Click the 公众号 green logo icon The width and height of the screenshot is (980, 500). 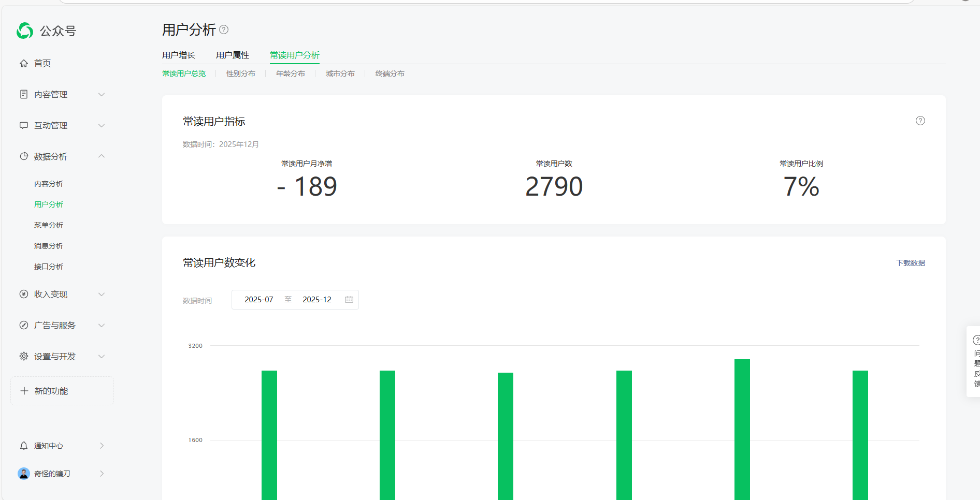pos(25,31)
